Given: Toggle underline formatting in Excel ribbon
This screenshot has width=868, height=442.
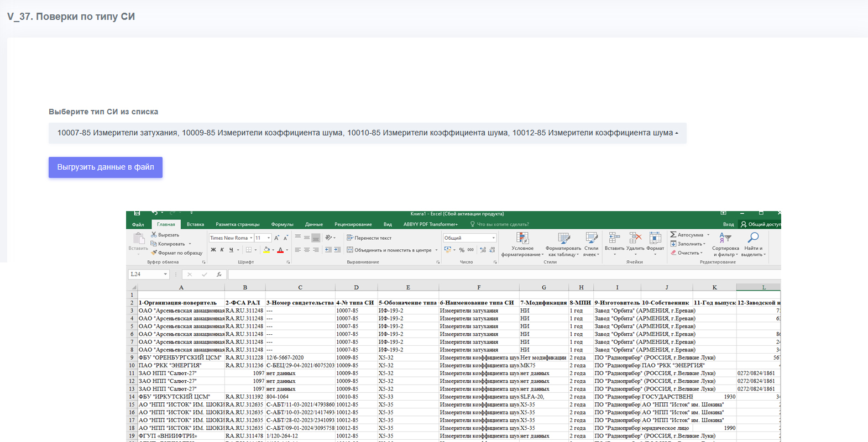Looking at the screenshot, I should point(231,250).
